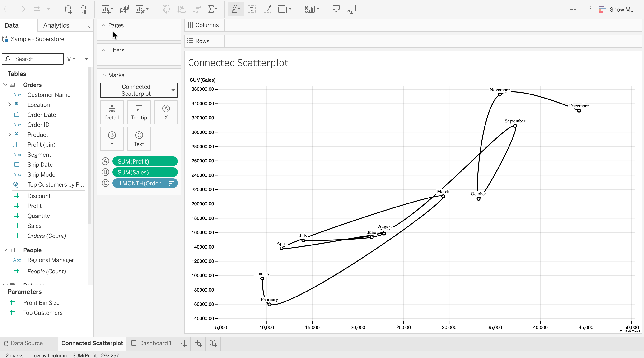Click the New Dashboard icon at bottom
This screenshot has width=644, height=358.
(x=198, y=343)
